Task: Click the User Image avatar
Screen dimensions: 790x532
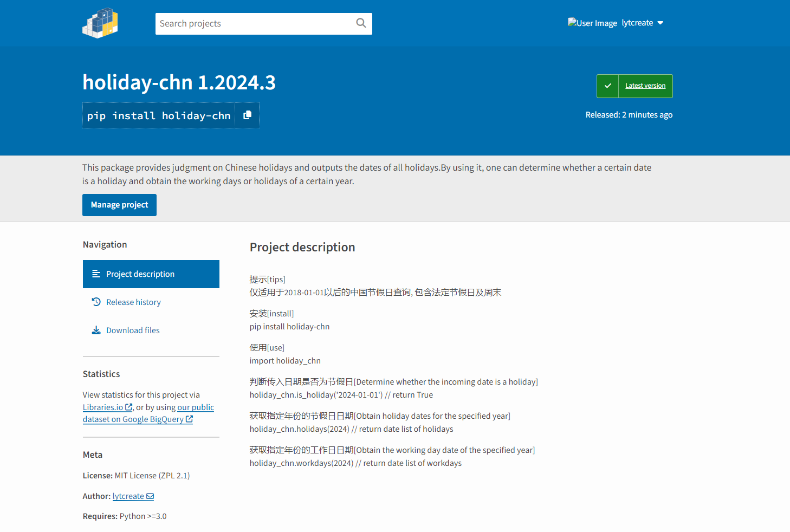Action: 592,23
